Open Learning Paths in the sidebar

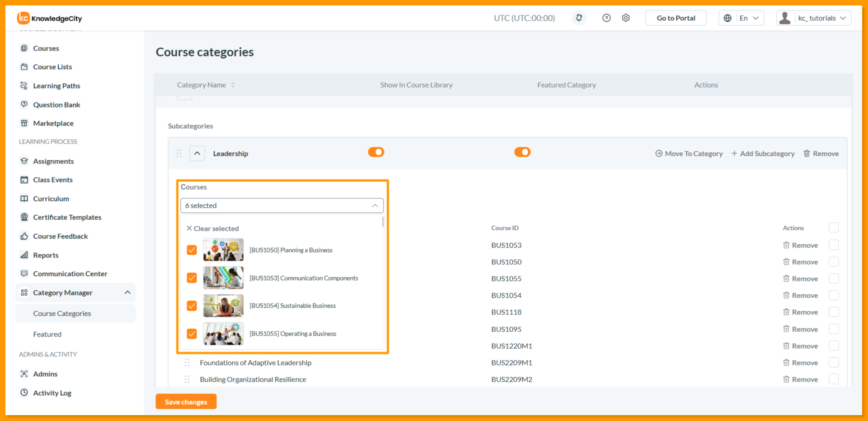[56, 86]
